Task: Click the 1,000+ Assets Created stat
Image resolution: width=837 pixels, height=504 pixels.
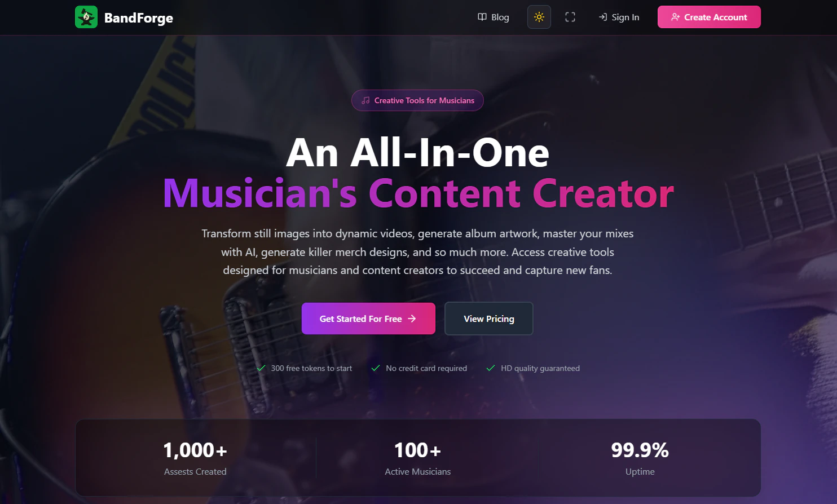Action: pos(195,458)
